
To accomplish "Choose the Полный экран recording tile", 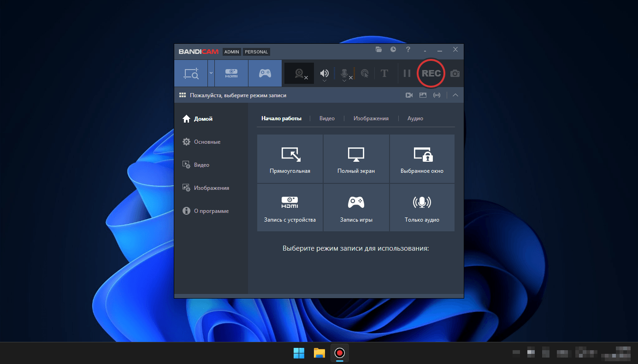I will coord(356,159).
